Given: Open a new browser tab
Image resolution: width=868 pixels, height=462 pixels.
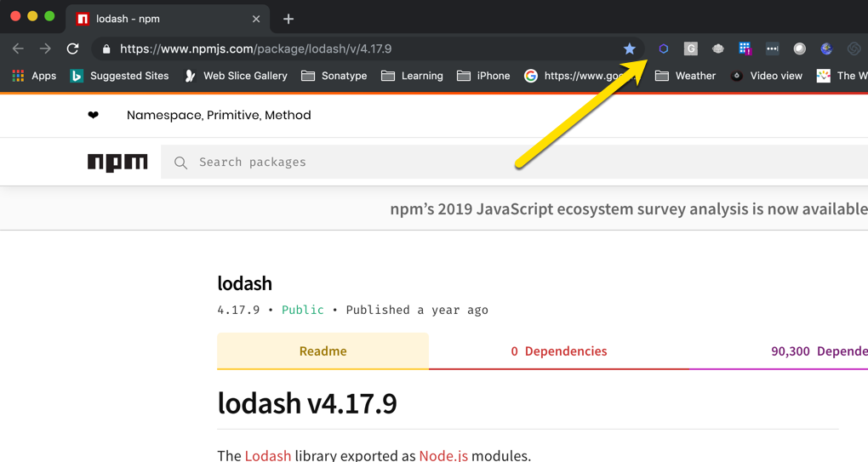Looking at the screenshot, I should tap(288, 19).
